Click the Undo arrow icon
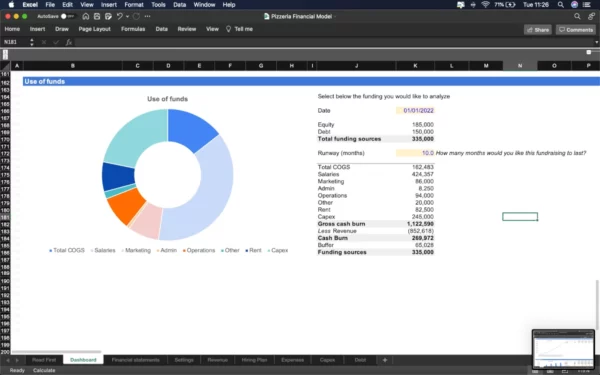Screen dimensions: 600x375 (x=119, y=16)
